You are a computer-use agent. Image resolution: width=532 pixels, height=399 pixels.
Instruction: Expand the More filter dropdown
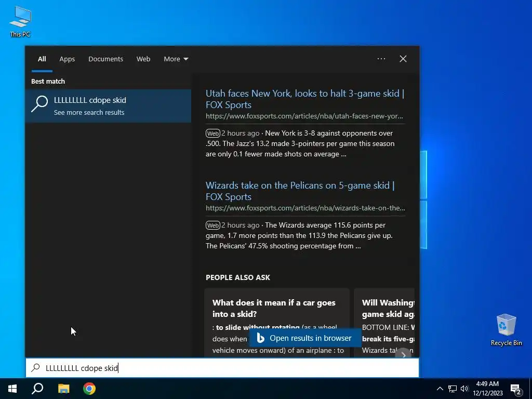coord(176,59)
